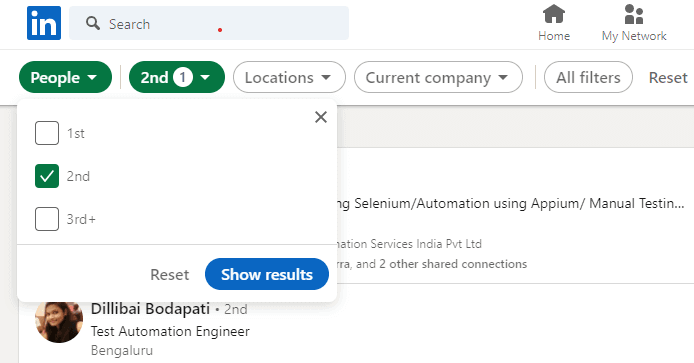The height and width of the screenshot is (363, 694).
Task: Open Dillibai Bodapati's profile photo
Action: (x=59, y=322)
